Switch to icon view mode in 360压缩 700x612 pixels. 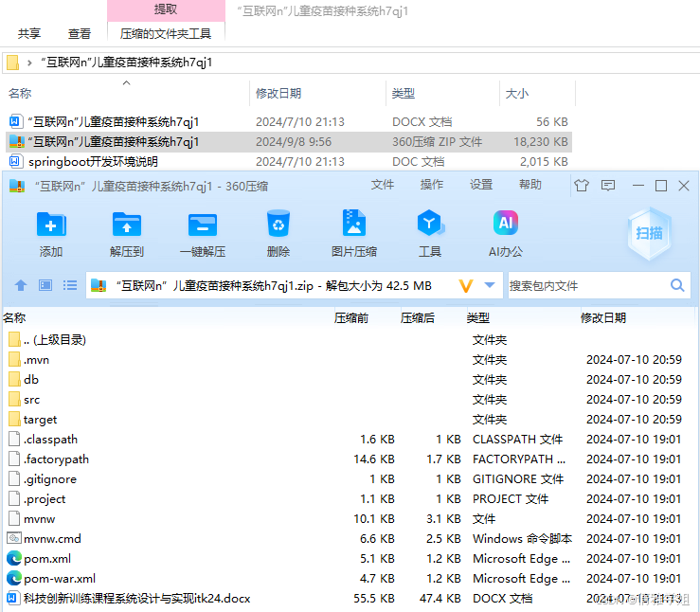45,285
